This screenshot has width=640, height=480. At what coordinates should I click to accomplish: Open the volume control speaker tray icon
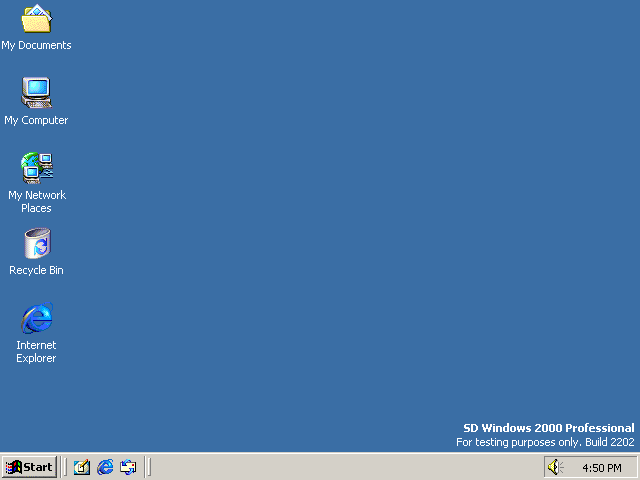(x=555, y=467)
